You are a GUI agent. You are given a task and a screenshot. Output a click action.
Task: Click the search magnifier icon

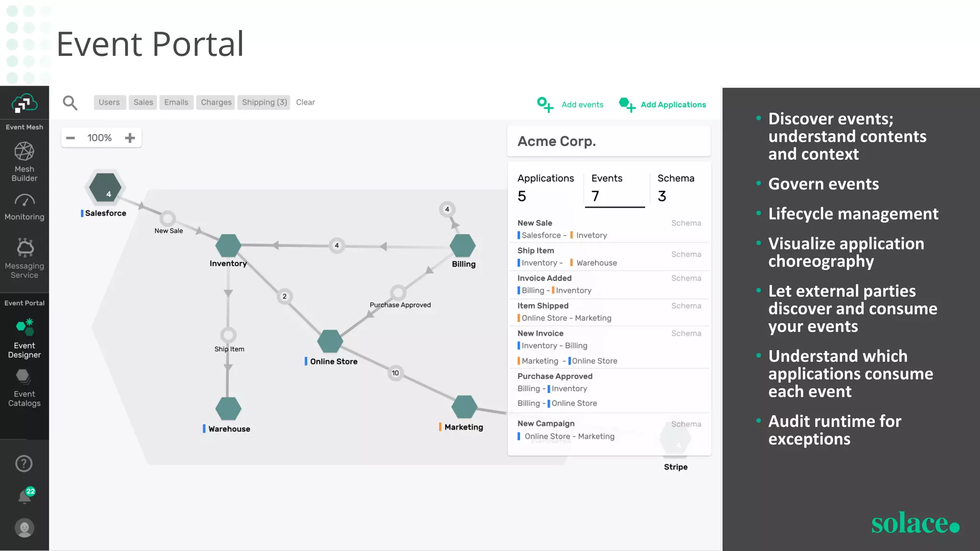70,102
